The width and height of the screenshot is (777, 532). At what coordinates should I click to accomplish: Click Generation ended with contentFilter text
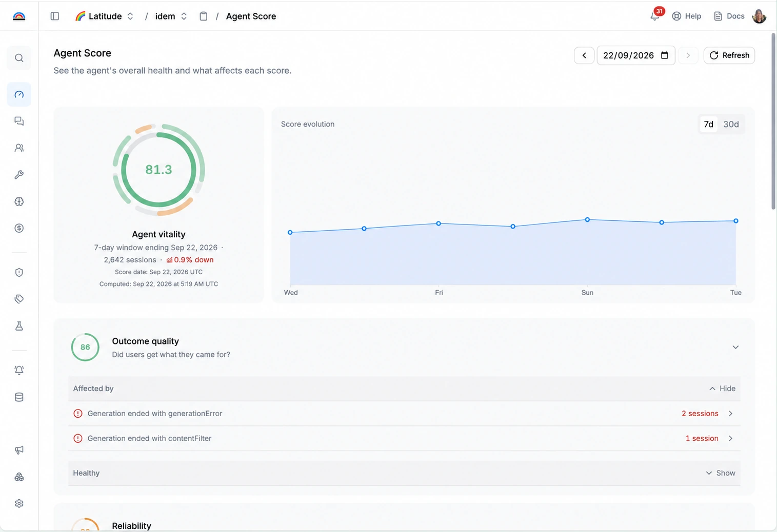149,439
